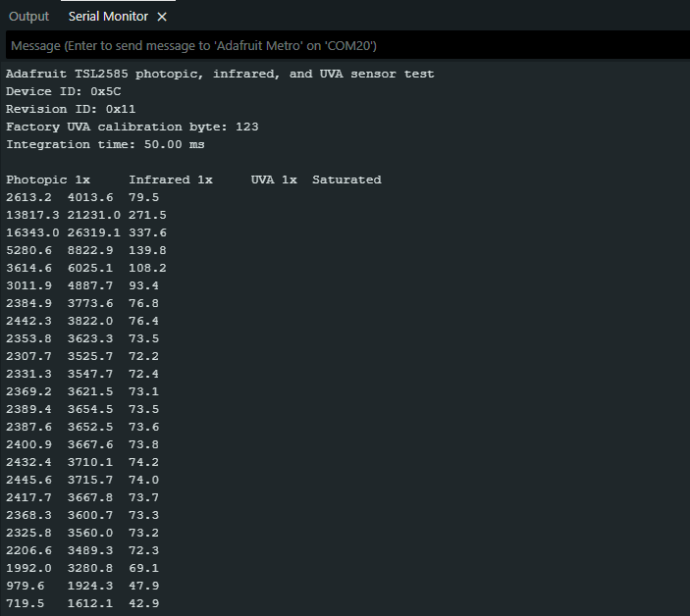690x616 pixels.
Task: Click infrared value 3525.7
Action: [90, 356]
